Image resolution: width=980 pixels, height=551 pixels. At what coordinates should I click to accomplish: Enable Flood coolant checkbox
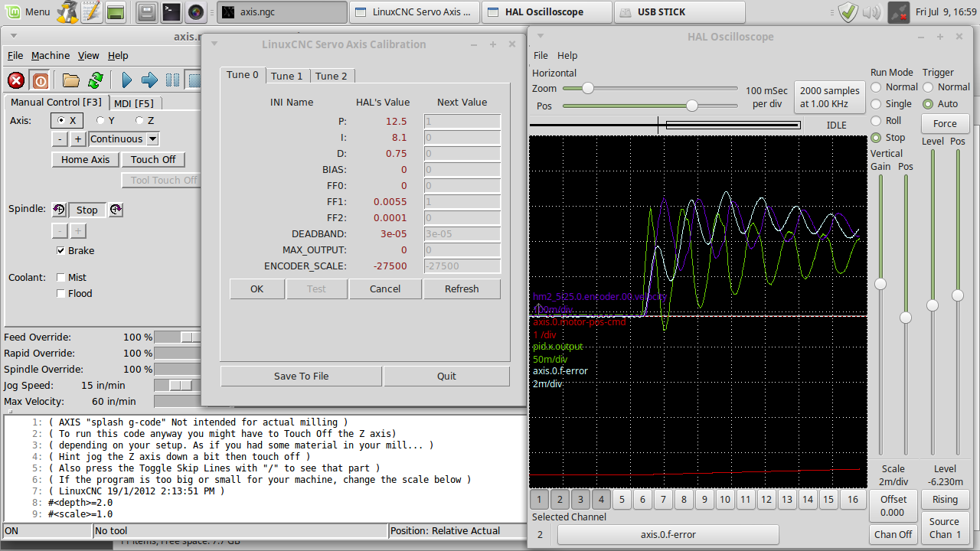pyautogui.click(x=61, y=293)
